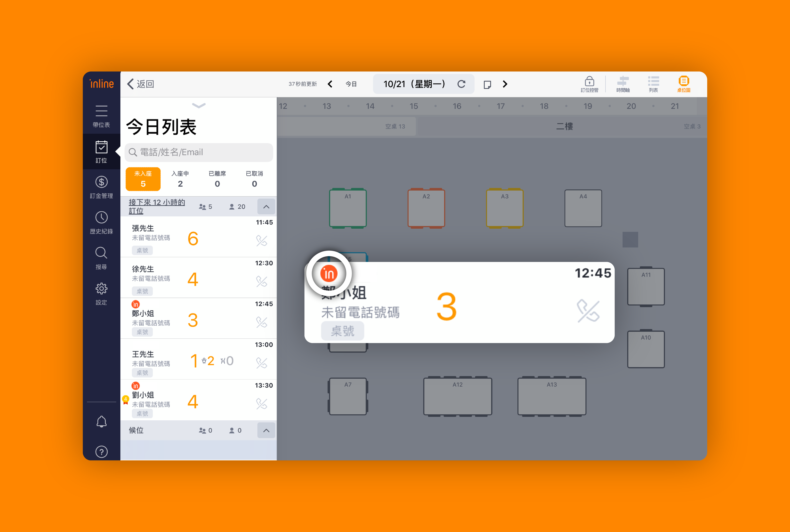The height and width of the screenshot is (532, 790).
Task: Collapse the 接下來 12 小時的訂位 section
Action: click(266, 207)
